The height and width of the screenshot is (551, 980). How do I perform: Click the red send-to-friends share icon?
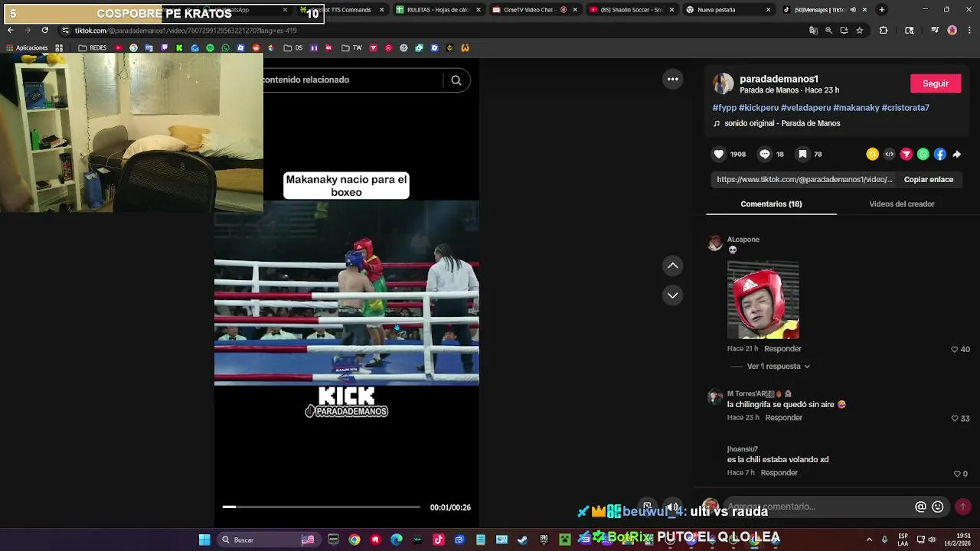click(x=906, y=154)
